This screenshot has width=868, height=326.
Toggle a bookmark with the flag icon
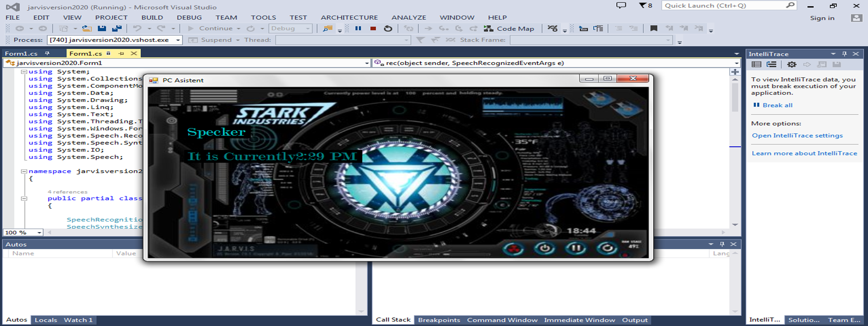click(653, 29)
